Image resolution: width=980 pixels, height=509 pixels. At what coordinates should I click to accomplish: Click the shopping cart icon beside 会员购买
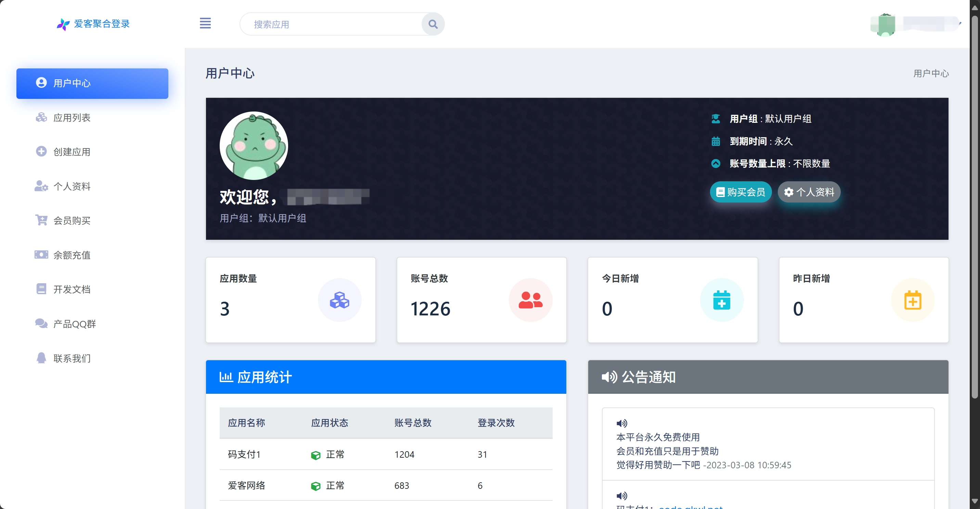point(41,220)
